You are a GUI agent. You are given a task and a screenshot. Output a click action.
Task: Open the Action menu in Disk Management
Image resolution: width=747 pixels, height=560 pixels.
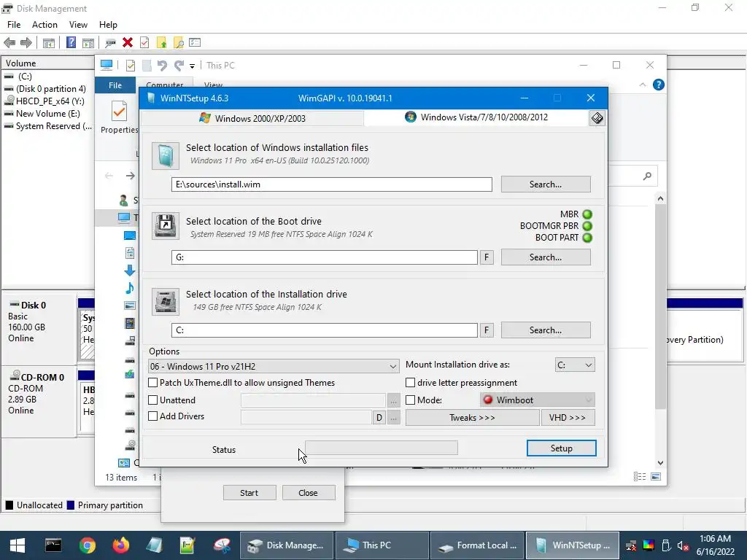tap(44, 25)
